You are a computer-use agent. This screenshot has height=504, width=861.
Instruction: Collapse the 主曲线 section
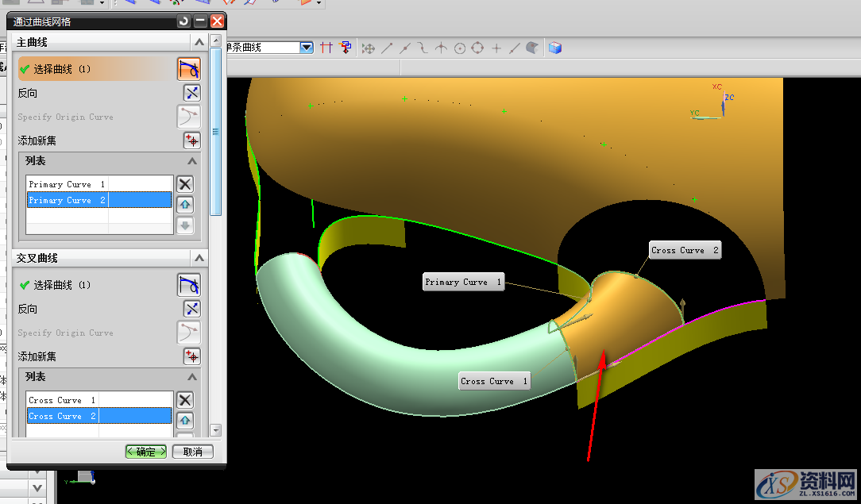point(199,42)
